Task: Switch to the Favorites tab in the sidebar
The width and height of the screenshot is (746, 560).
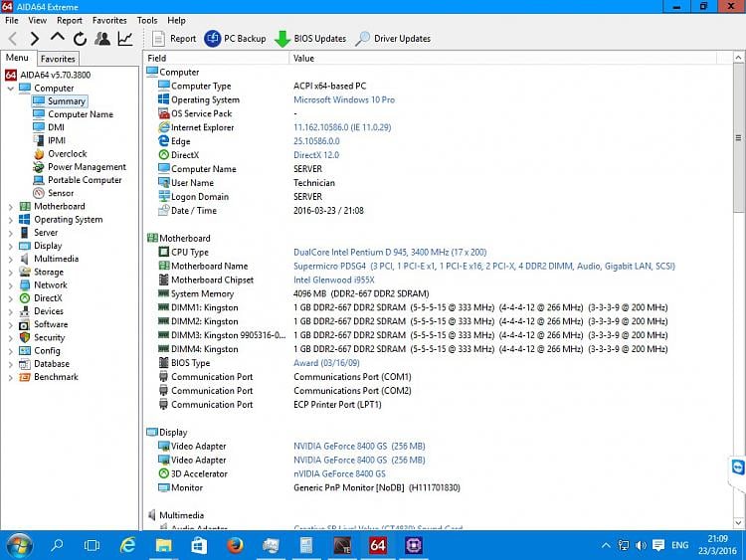Action: (x=58, y=59)
